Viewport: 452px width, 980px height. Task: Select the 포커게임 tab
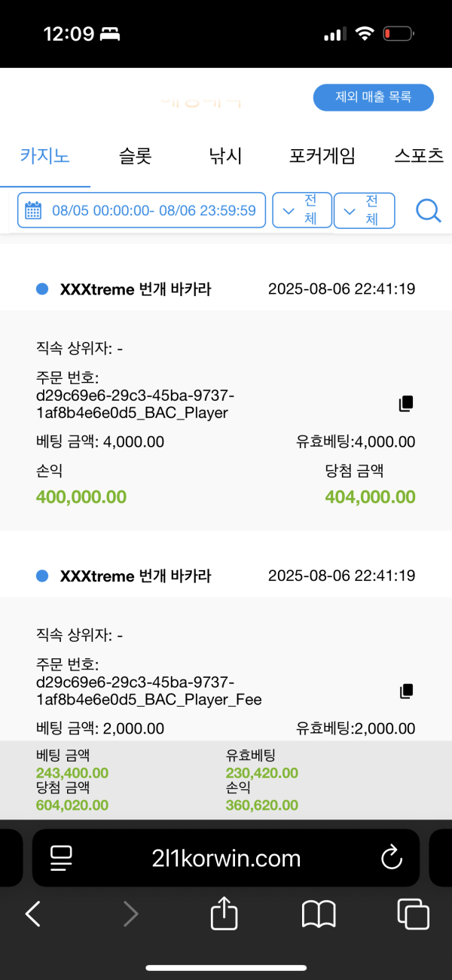[x=322, y=156]
